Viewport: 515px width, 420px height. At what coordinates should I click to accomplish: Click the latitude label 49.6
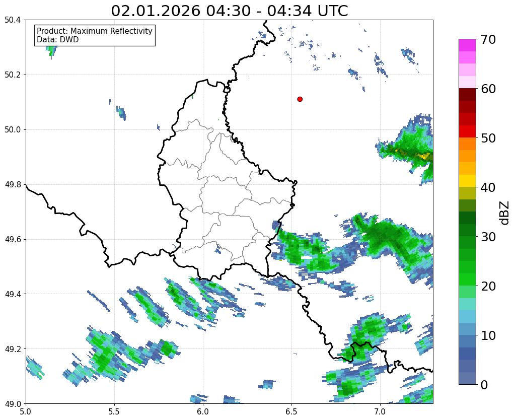[13, 239]
